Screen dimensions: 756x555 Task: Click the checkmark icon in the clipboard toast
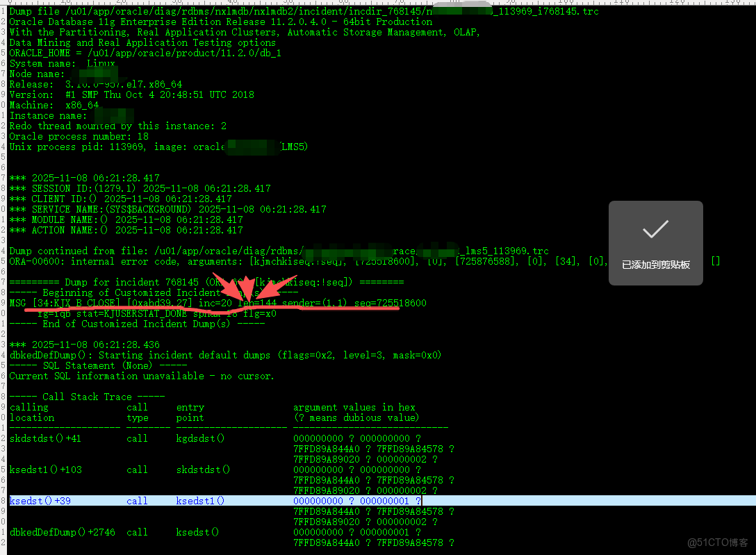pyautogui.click(x=656, y=229)
